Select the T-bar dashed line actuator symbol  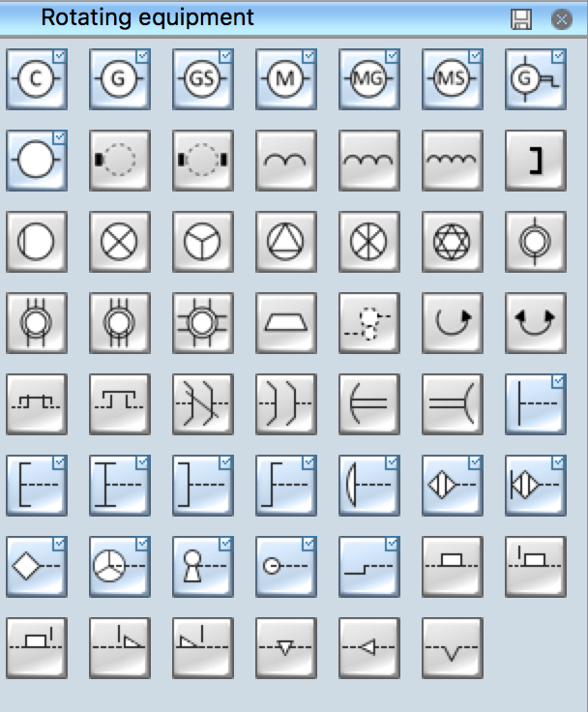pyautogui.click(x=536, y=404)
